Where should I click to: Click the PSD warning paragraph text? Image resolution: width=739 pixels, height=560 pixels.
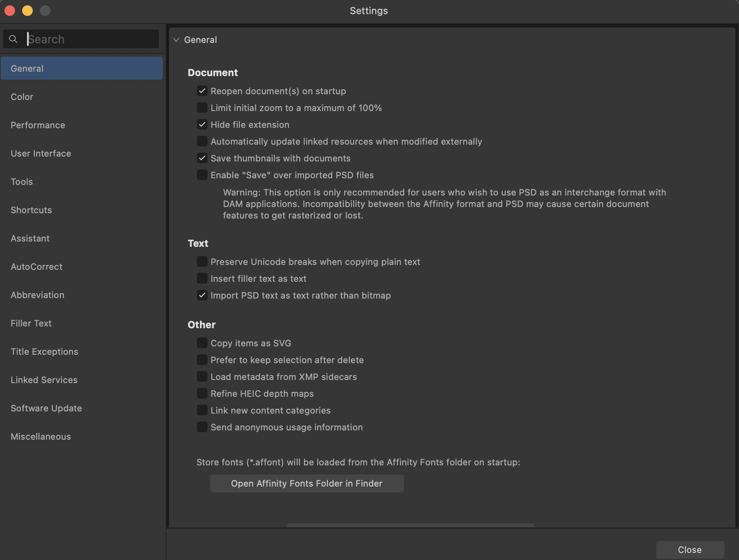coord(444,204)
